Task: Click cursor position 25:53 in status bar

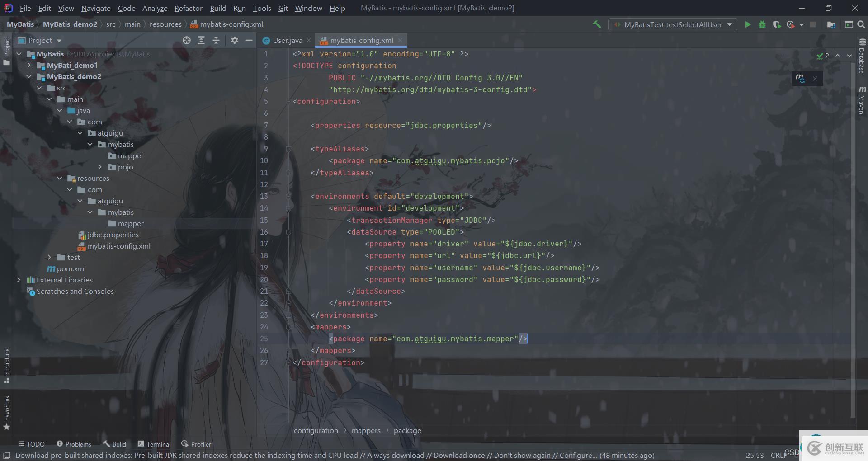Action: coord(755,455)
